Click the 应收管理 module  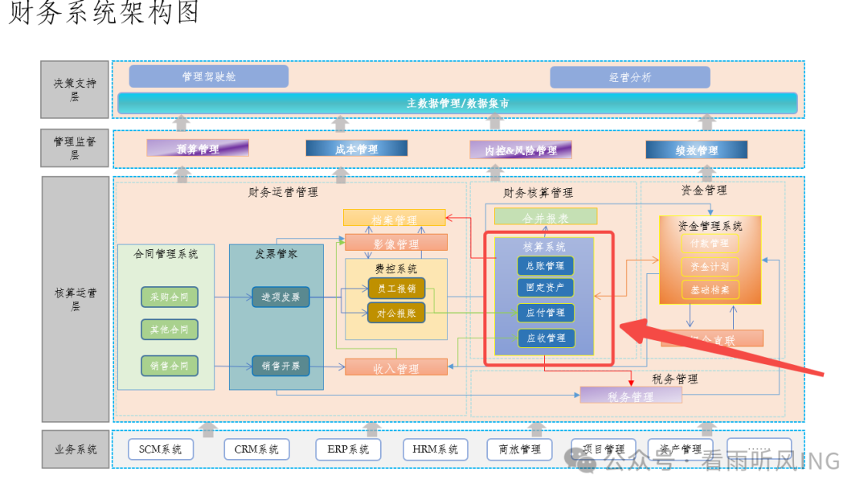pyautogui.click(x=545, y=338)
